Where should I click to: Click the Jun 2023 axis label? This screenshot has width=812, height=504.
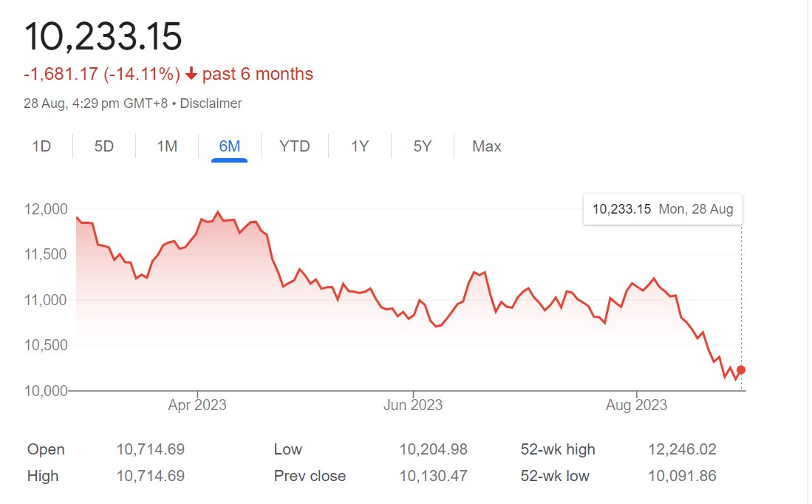coord(413,405)
